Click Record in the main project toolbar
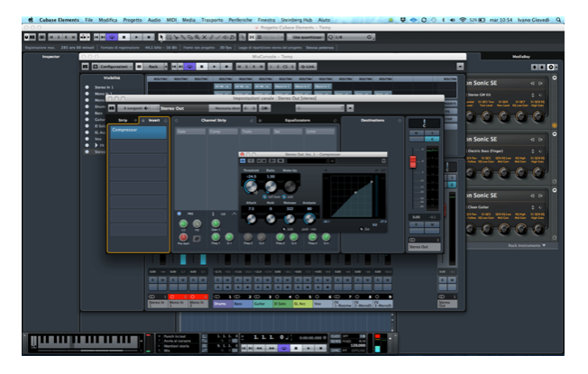Viewport: 588px width, 374px height. 149,37
